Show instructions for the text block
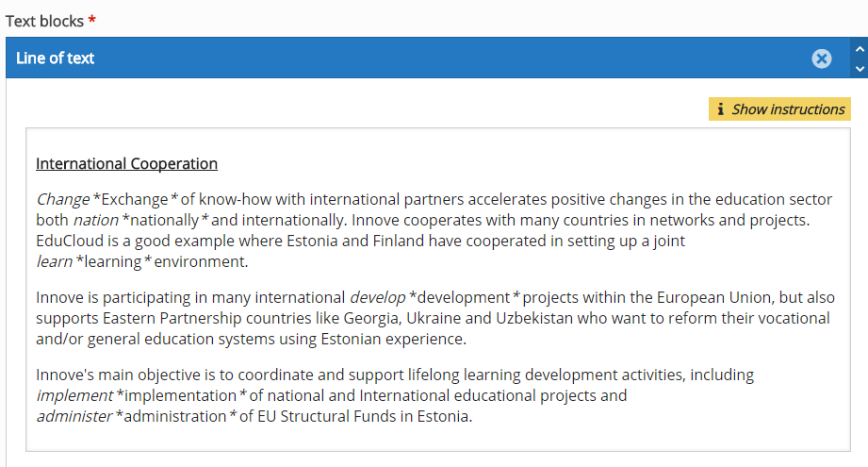The image size is (868, 467). [x=779, y=109]
